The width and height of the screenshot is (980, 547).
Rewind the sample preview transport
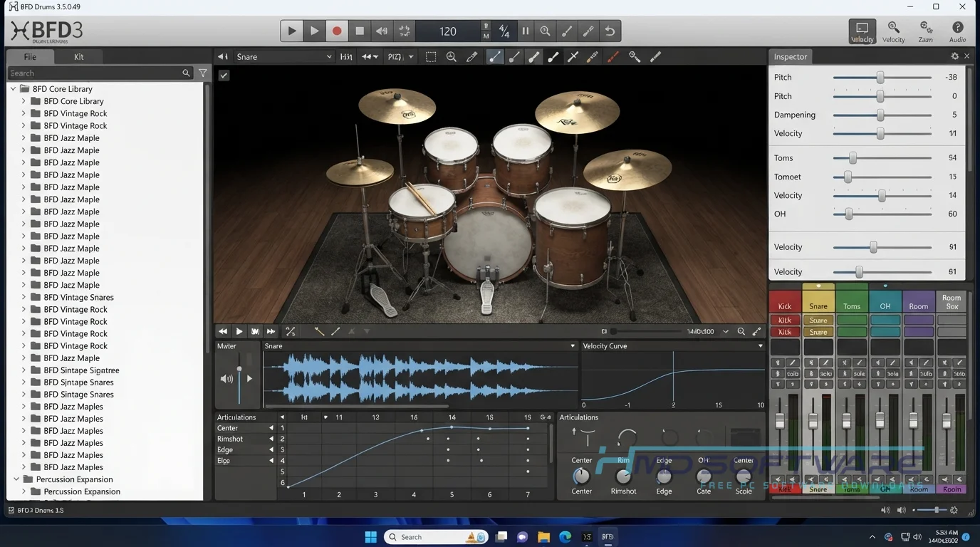pyautogui.click(x=223, y=331)
